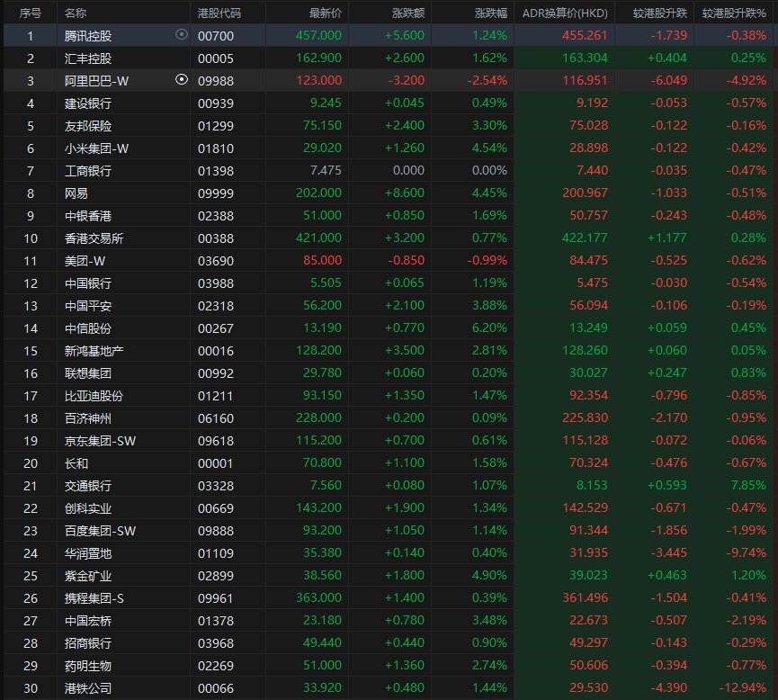Click latest price 123.000
Image resolution: width=778 pixels, height=700 pixels.
(x=318, y=80)
